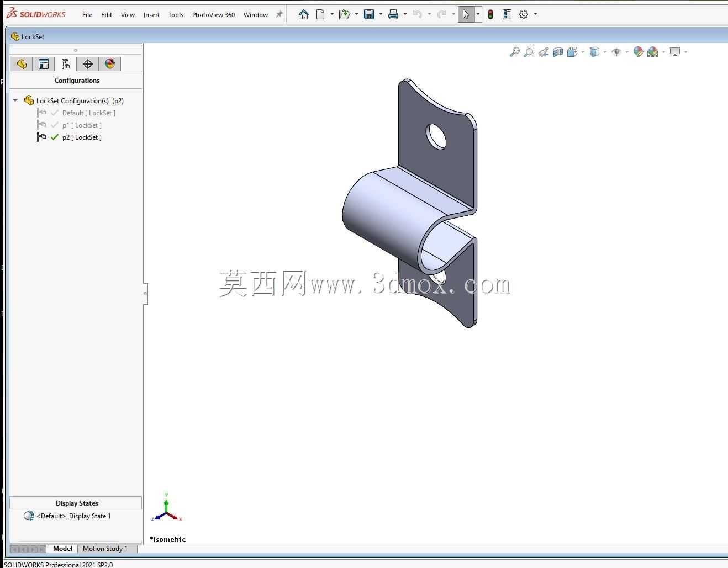Click the Redo arrow icon
The width and height of the screenshot is (728, 568).
(442, 14)
